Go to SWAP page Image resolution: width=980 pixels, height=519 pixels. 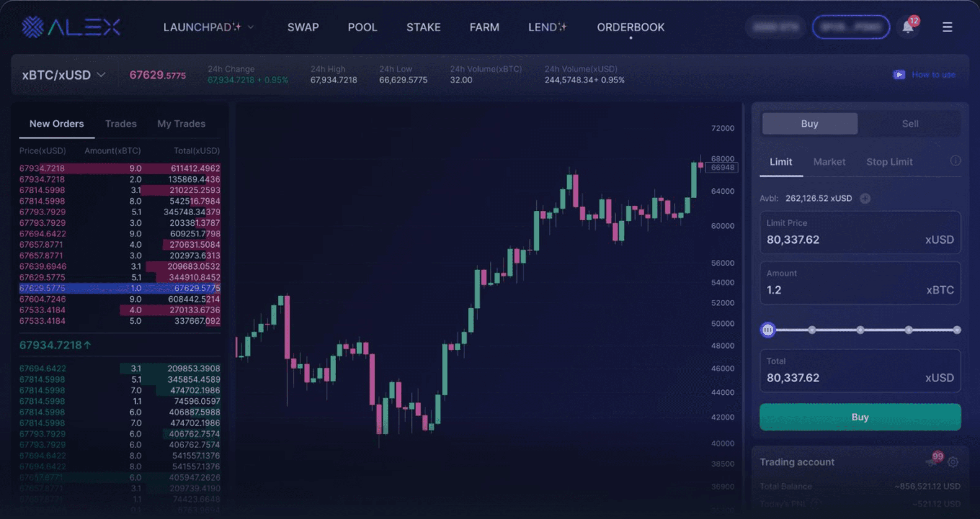(303, 27)
